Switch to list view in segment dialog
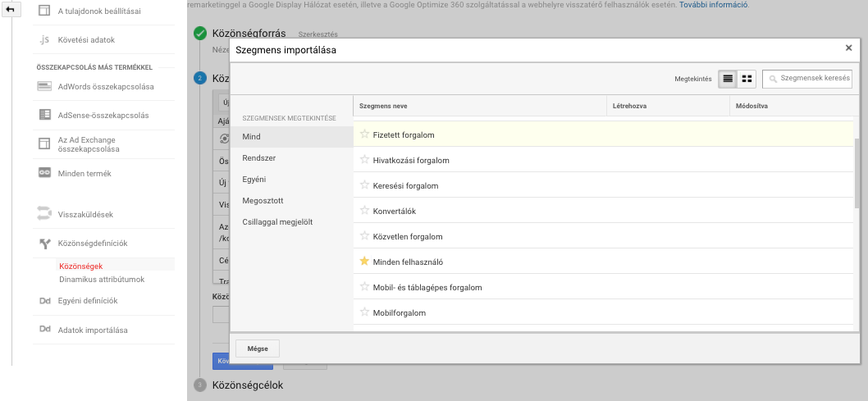Screen dimensions: 868x401 click(x=727, y=79)
